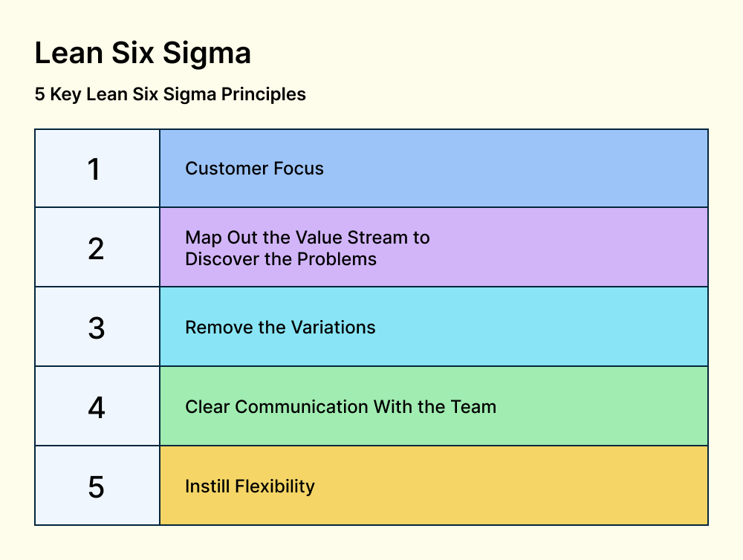Click the "Instill Flexibility" text
The width and height of the screenshot is (743, 560).
(250, 486)
